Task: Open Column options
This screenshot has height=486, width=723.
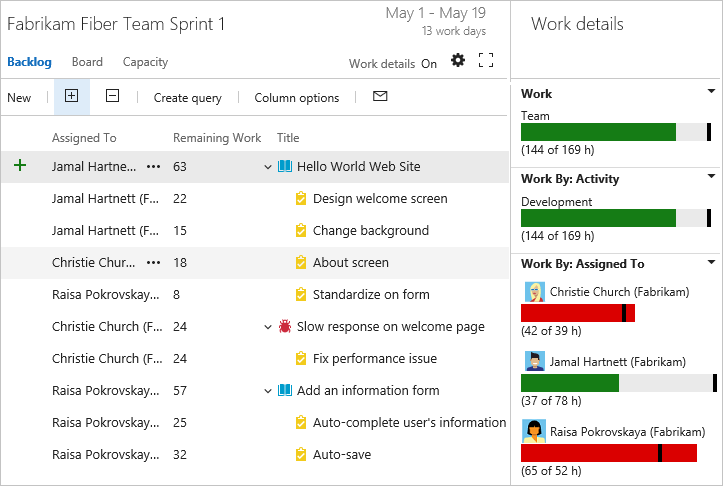Action: (x=296, y=98)
